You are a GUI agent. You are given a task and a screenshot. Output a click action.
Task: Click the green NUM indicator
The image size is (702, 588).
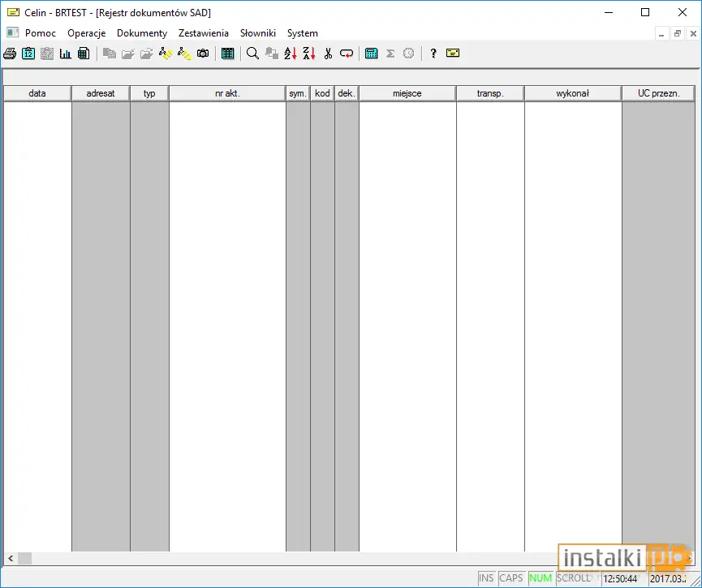click(x=540, y=578)
